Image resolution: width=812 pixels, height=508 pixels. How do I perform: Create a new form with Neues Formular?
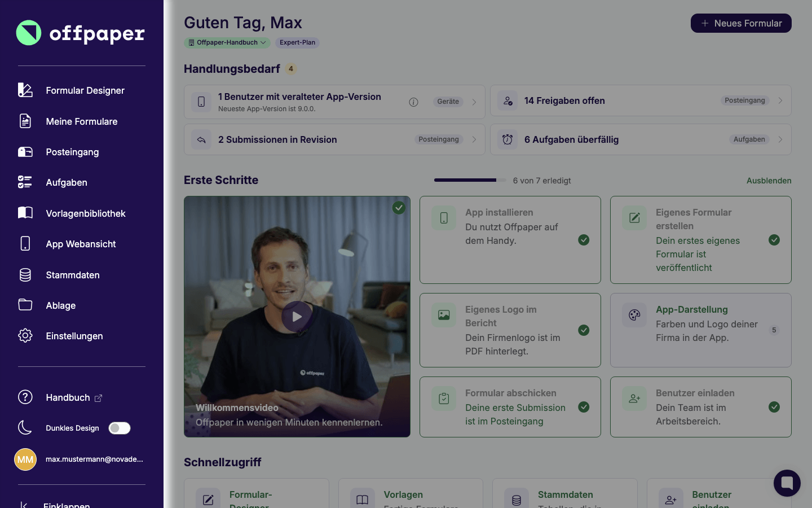click(x=741, y=23)
